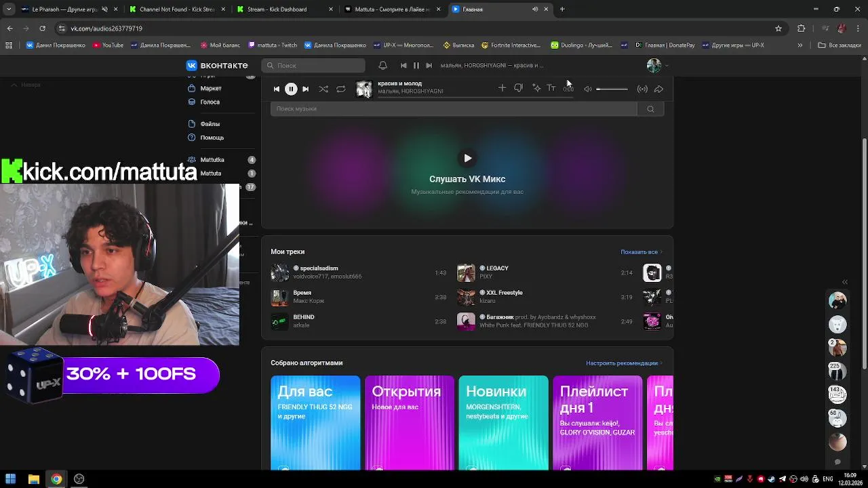Viewport: 868px width, 488px height.
Task: Open the browser extensions puzzle icon
Action: pos(802,28)
